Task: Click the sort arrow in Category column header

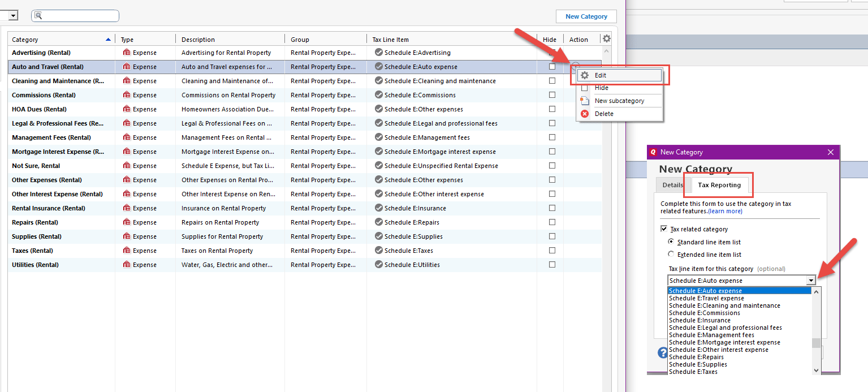Action: [108, 40]
